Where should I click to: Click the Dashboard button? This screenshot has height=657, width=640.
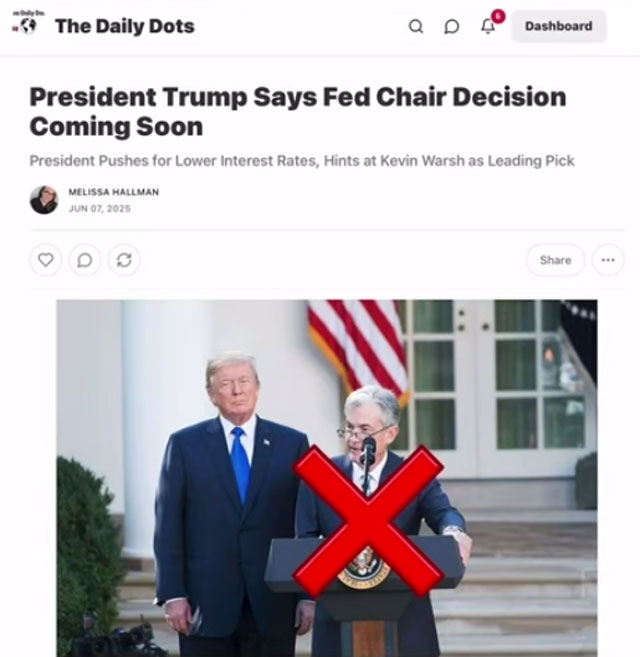[559, 26]
